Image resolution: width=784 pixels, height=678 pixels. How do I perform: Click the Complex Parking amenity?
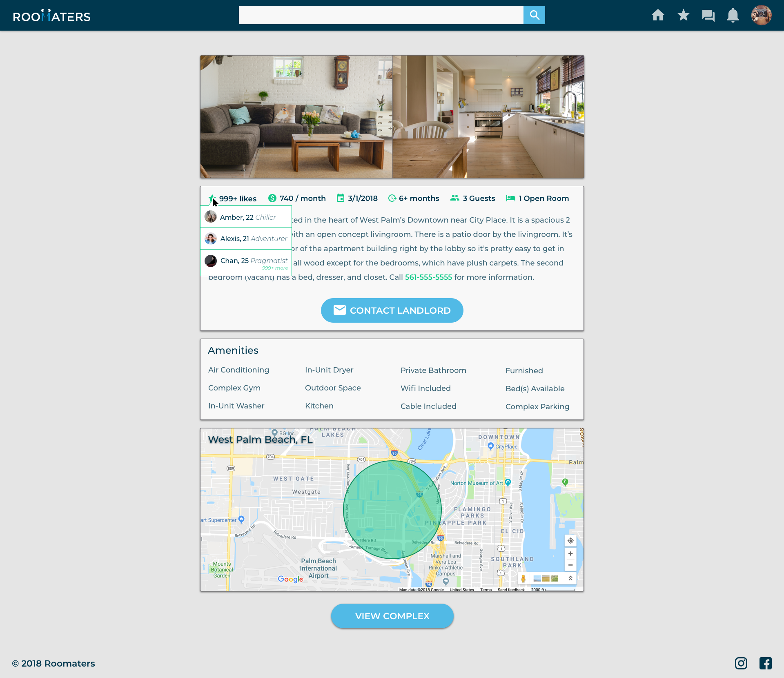[x=537, y=407]
